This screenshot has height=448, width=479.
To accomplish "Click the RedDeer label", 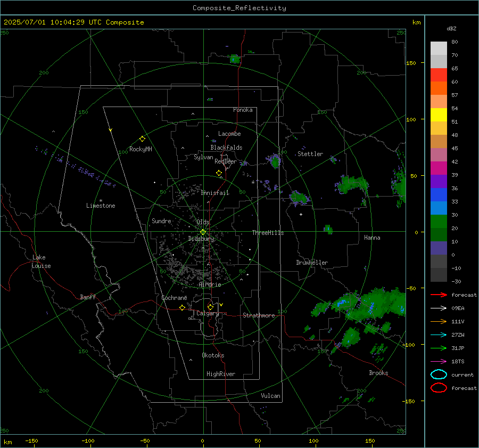I will coord(226,161).
